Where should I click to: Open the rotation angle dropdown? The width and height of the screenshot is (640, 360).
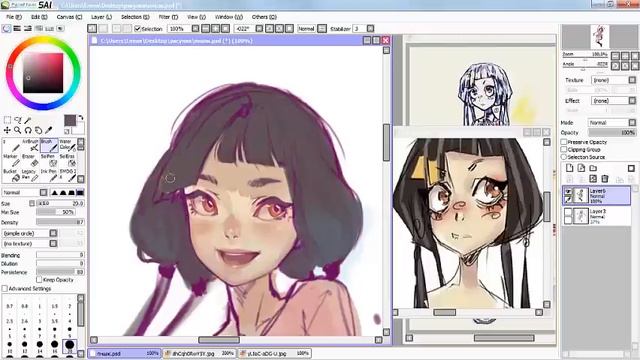click(x=259, y=29)
